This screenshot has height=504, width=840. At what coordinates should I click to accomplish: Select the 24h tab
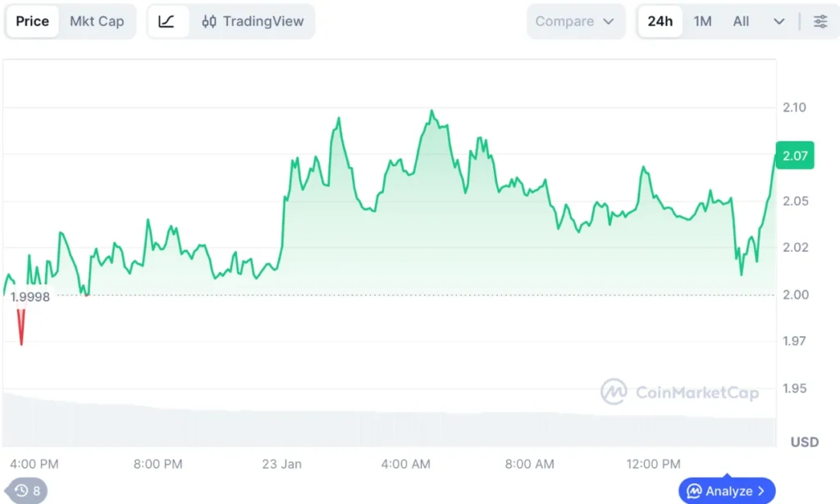660,21
